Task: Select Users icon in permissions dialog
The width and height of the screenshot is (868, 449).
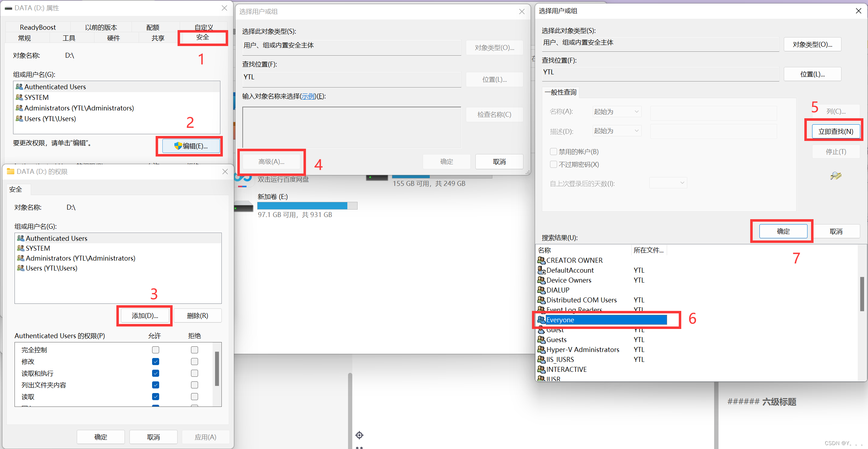Action: 21,268
